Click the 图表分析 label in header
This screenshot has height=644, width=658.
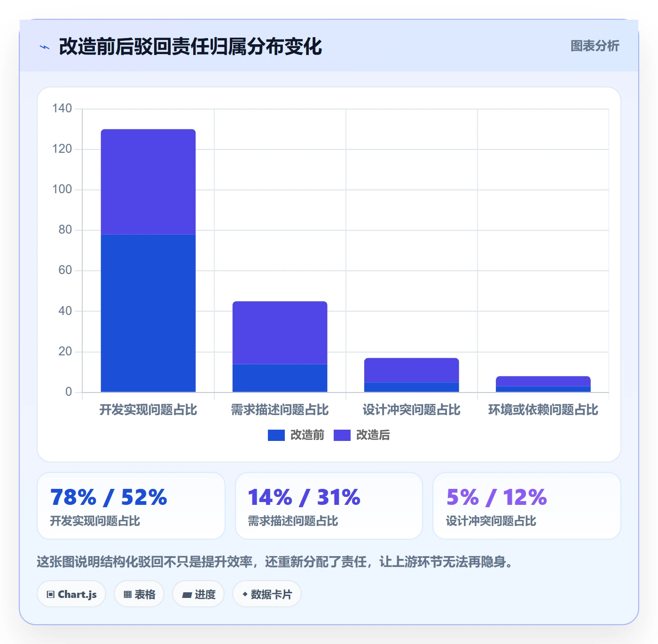coord(595,46)
